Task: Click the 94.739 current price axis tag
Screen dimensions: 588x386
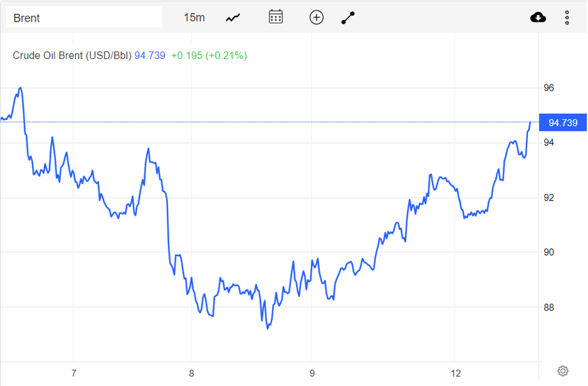Action: click(x=563, y=123)
